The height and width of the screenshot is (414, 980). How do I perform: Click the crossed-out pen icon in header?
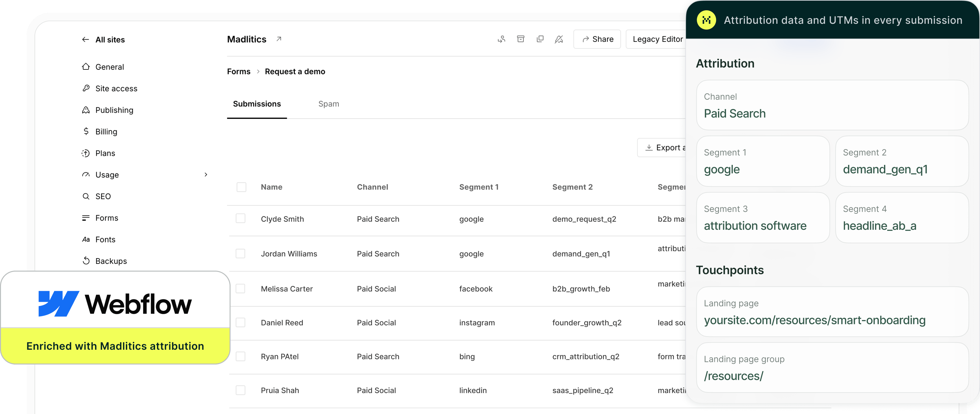[x=559, y=39]
